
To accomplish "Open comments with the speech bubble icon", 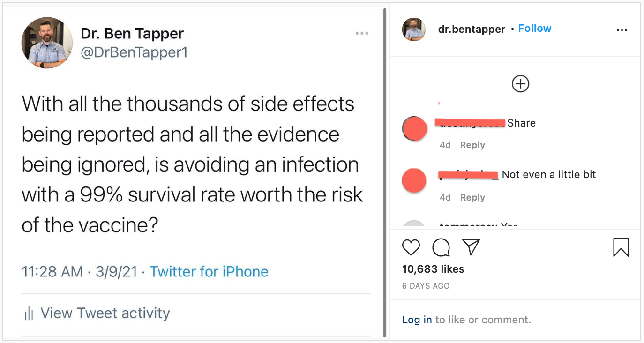I will pos(440,247).
